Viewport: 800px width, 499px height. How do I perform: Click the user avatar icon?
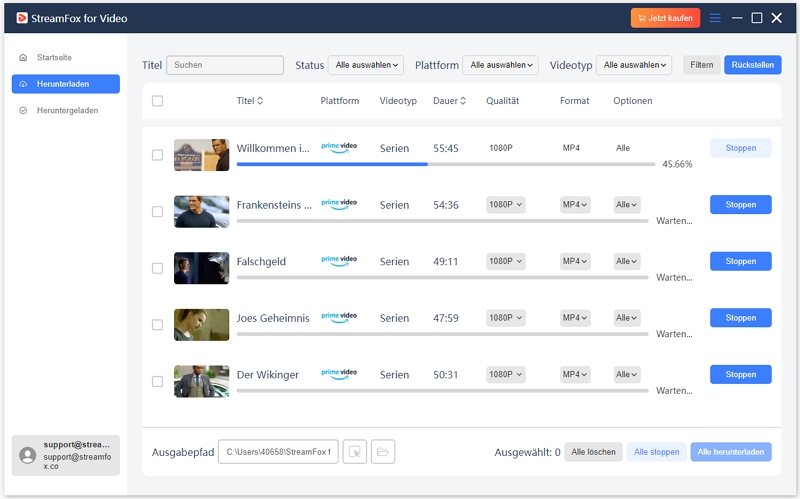28,455
